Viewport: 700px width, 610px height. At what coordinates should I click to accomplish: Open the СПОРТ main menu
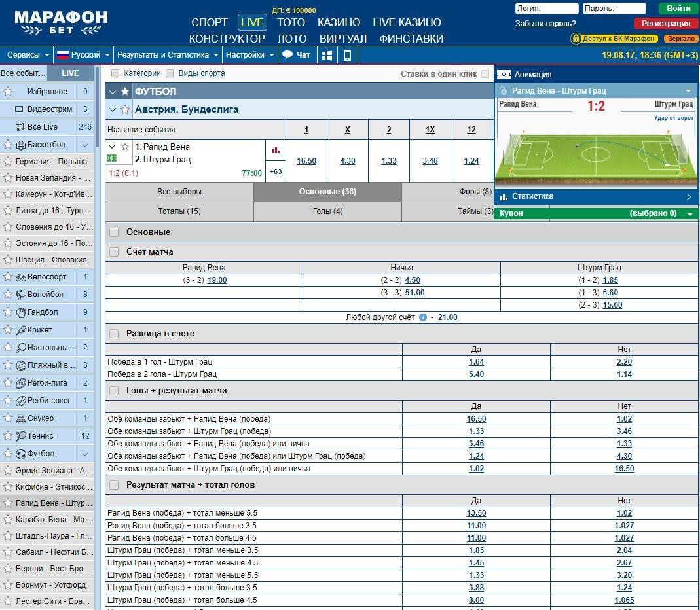click(210, 22)
